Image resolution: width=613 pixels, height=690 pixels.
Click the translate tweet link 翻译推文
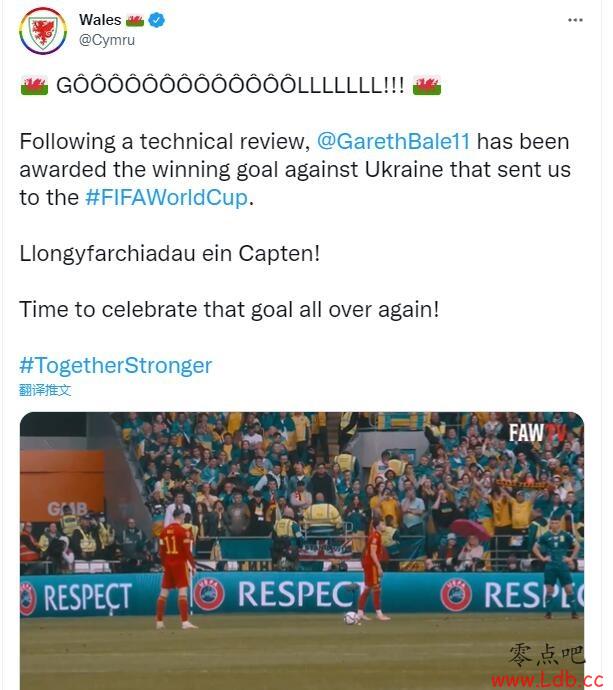click(45, 390)
